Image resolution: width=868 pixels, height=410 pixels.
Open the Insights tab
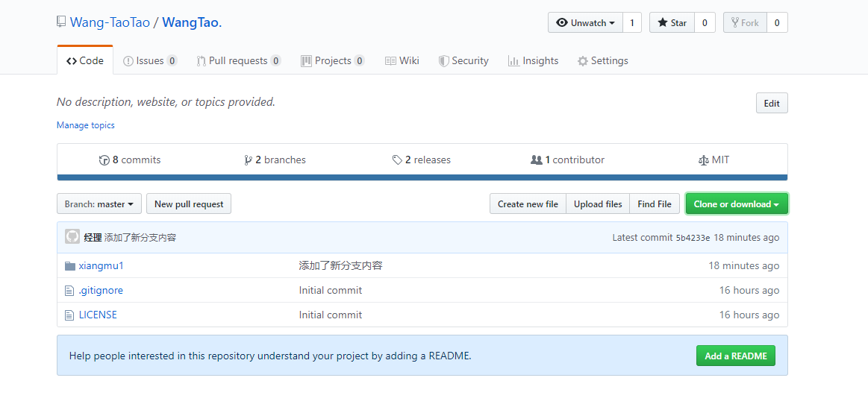tap(533, 61)
